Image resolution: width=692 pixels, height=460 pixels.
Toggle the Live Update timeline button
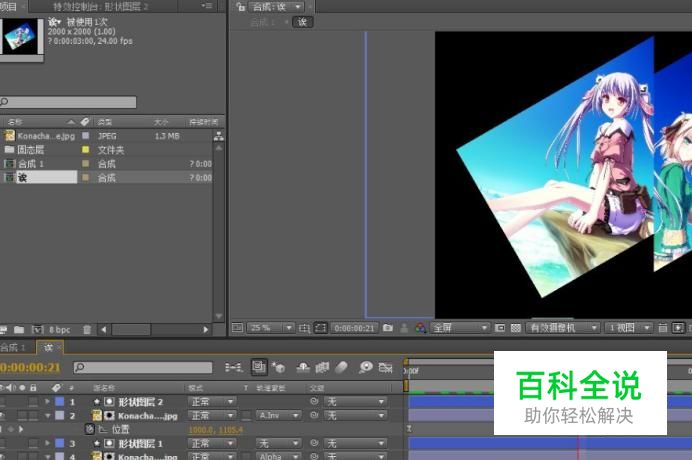(259, 367)
